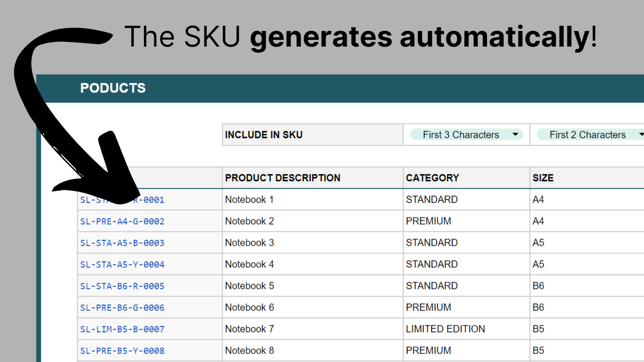The image size is (644, 362).
Task: Click the PREMIUM category for Notebook 2
Action: click(x=428, y=221)
